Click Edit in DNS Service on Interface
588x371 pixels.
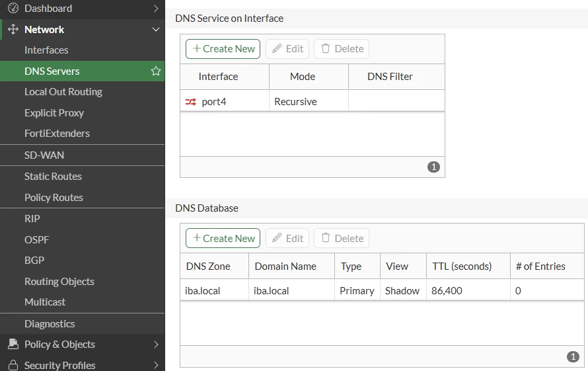(x=287, y=49)
